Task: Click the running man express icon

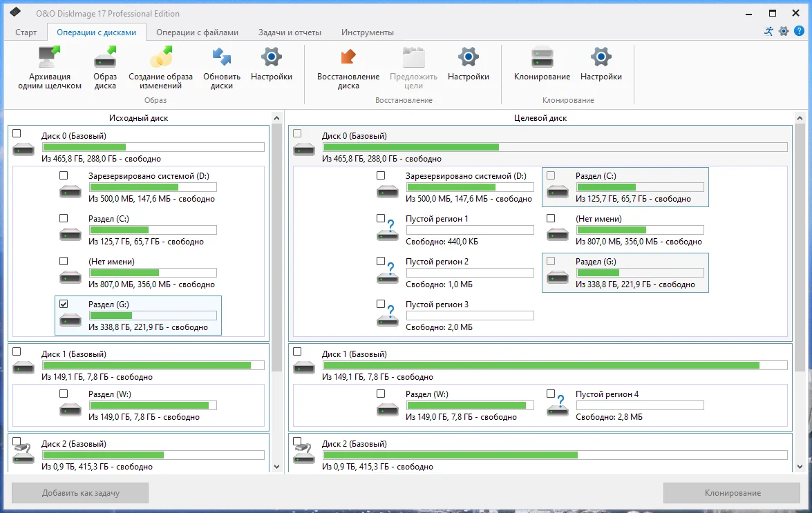Action: (768, 32)
